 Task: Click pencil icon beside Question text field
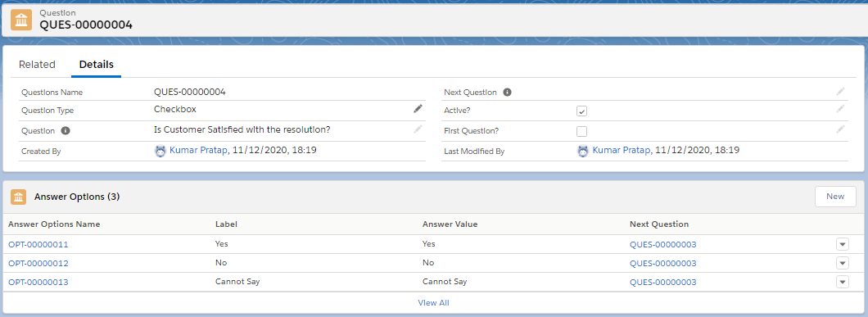coord(418,129)
